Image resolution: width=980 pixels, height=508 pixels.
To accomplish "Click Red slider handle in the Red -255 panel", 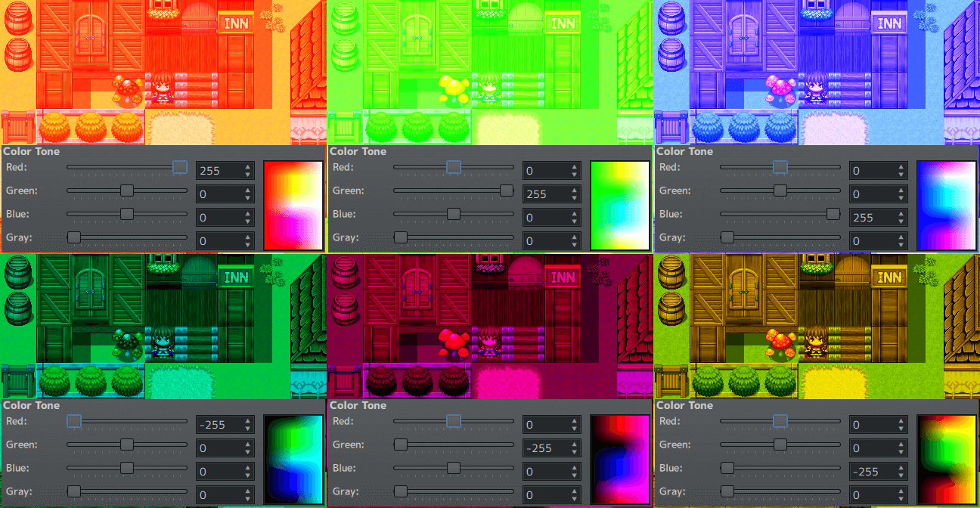I will tap(74, 421).
